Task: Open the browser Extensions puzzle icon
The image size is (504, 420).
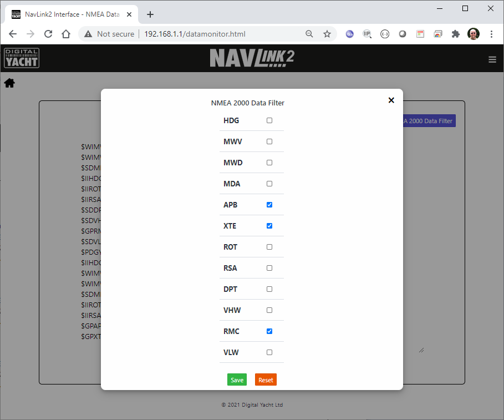Action: (456, 34)
